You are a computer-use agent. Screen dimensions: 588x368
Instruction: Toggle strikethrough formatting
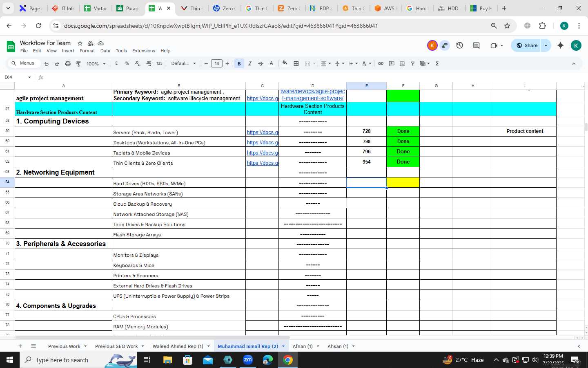(261, 63)
